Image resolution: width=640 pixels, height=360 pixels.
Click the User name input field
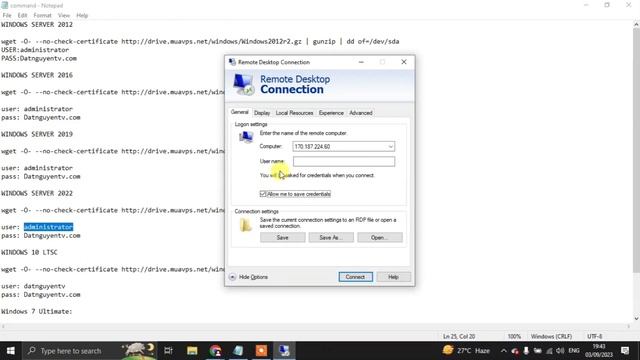tap(344, 161)
